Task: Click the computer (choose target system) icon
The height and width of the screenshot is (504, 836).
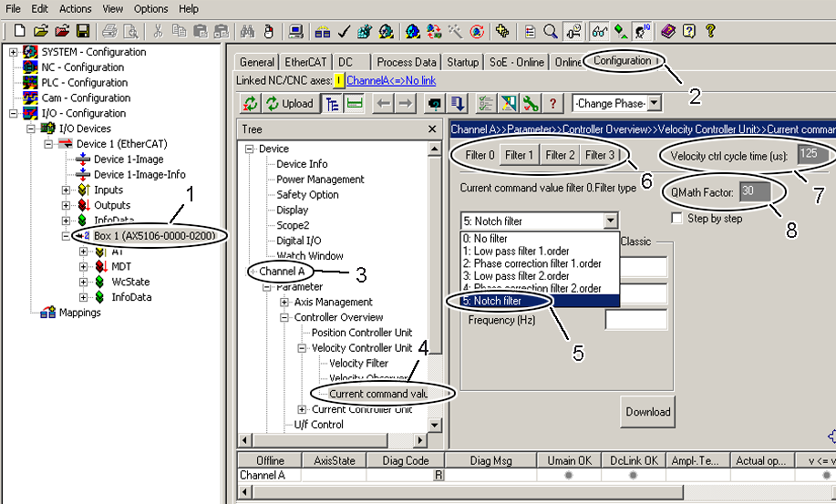Action: point(295,31)
